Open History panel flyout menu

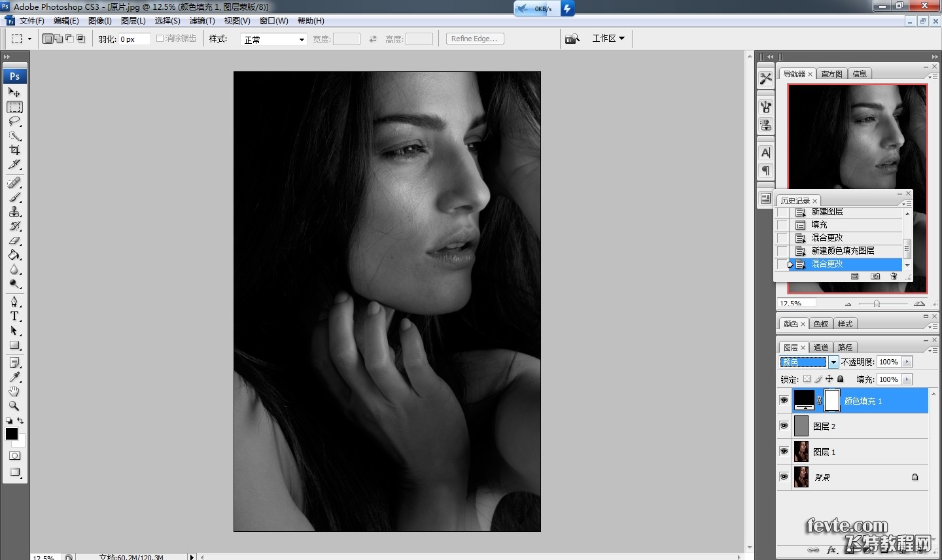907,203
